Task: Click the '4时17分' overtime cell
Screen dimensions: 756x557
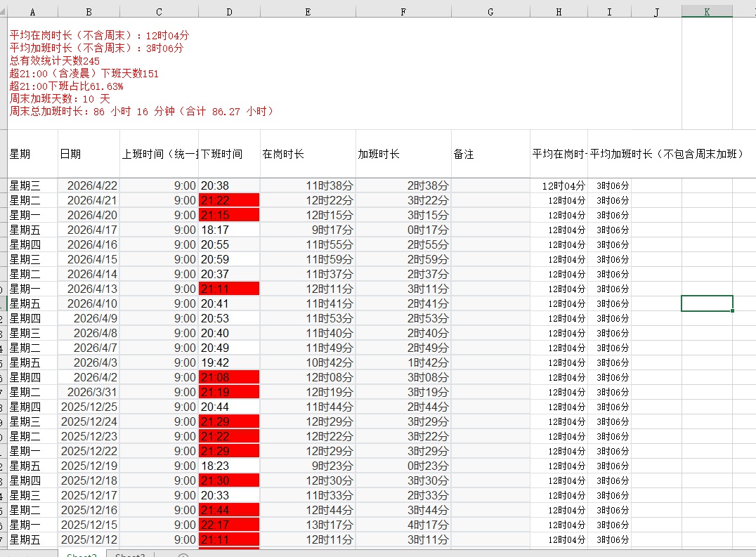Action: click(403, 525)
